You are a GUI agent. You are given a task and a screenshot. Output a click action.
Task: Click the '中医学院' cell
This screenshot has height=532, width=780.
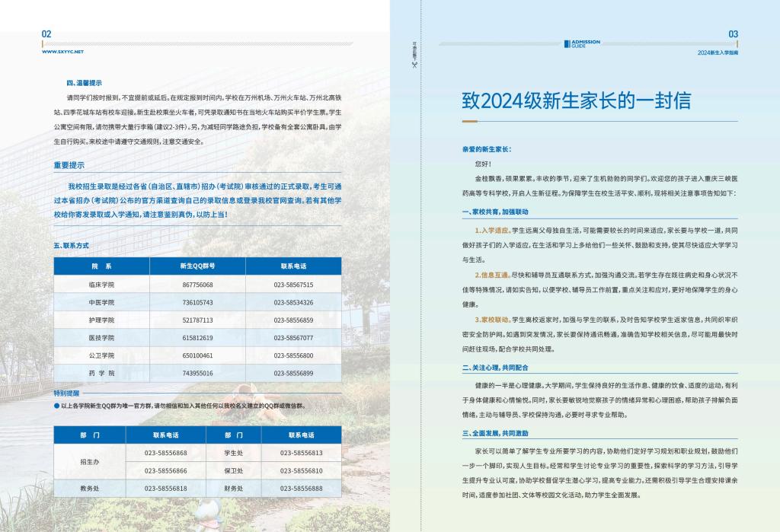coord(101,302)
